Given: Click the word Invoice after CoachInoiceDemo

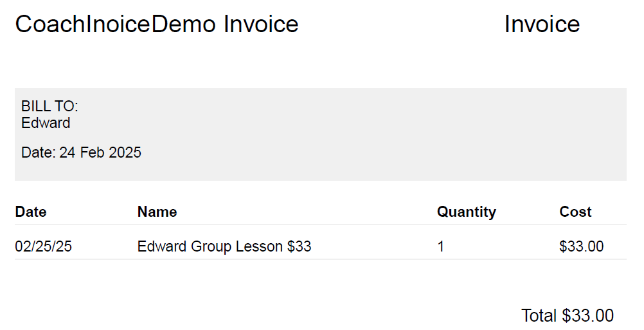Looking at the screenshot, I should click(261, 24).
